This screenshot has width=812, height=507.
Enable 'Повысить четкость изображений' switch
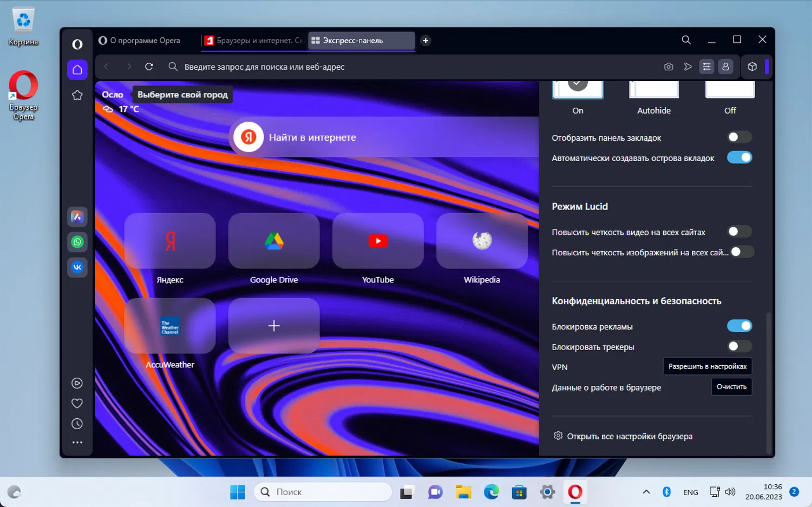tap(742, 252)
